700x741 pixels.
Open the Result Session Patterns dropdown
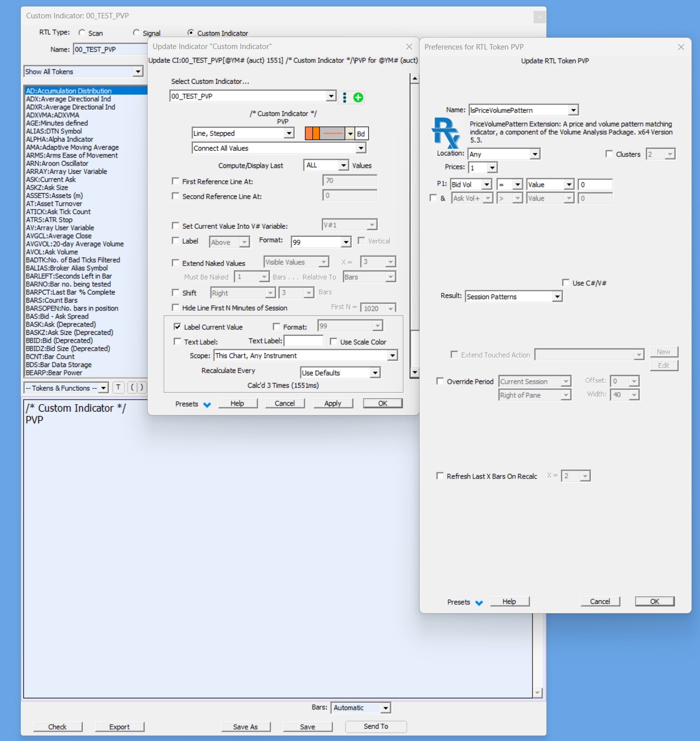[557, 297]
